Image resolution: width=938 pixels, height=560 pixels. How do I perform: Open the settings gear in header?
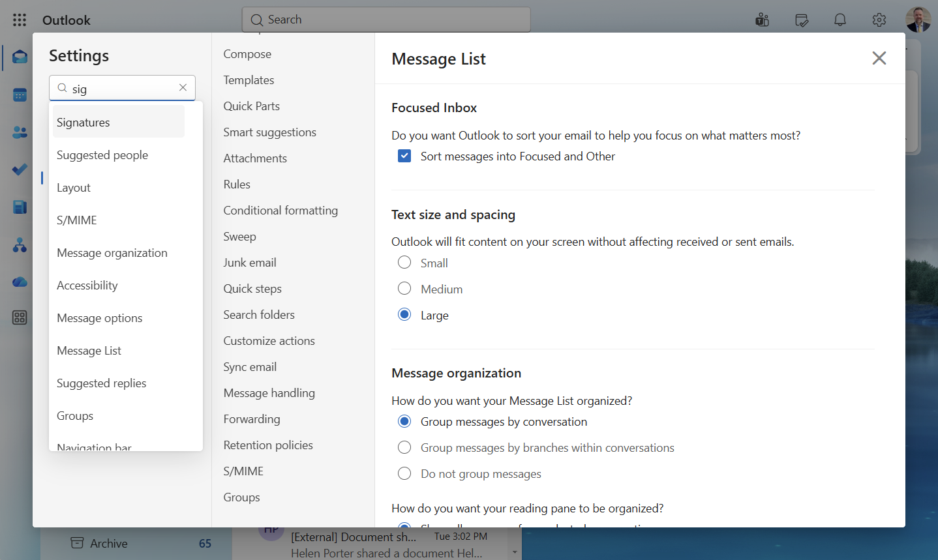tap(879, 20)
